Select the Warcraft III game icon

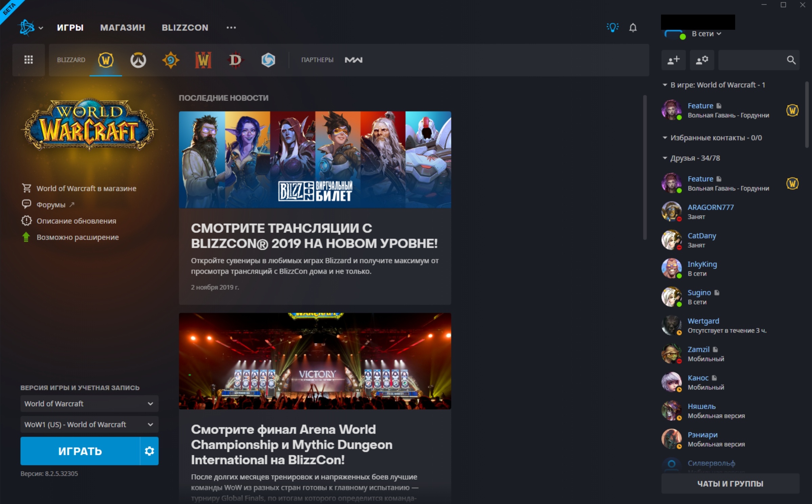pyautogui.click(x=203, y=60)
